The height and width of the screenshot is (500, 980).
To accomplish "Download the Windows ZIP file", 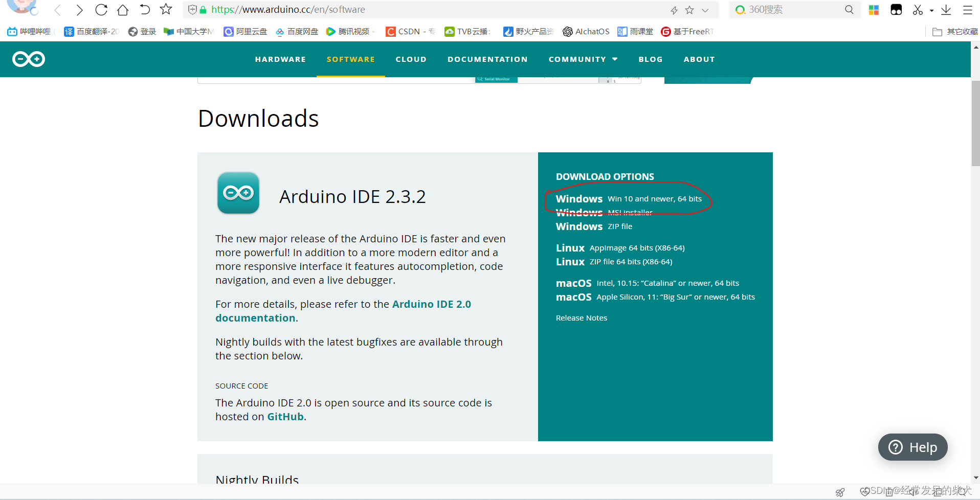I will pos(594,226).
